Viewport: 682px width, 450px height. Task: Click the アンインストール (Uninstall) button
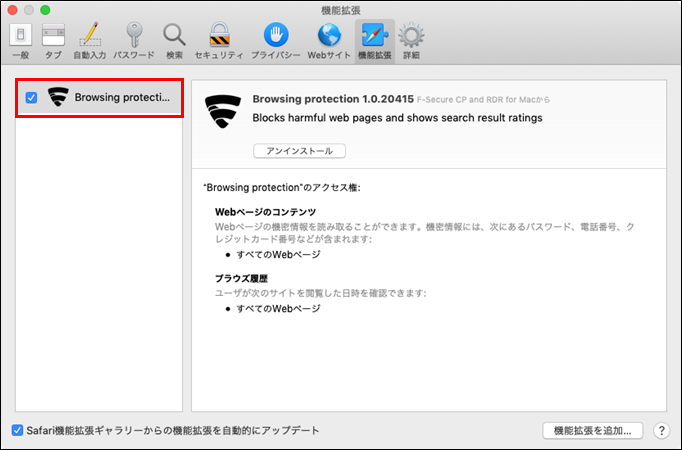point(299,151)
